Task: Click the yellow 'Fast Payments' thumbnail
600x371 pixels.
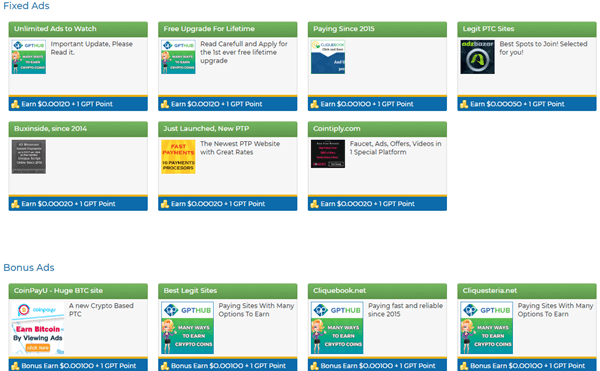Action: click(178, 156)
